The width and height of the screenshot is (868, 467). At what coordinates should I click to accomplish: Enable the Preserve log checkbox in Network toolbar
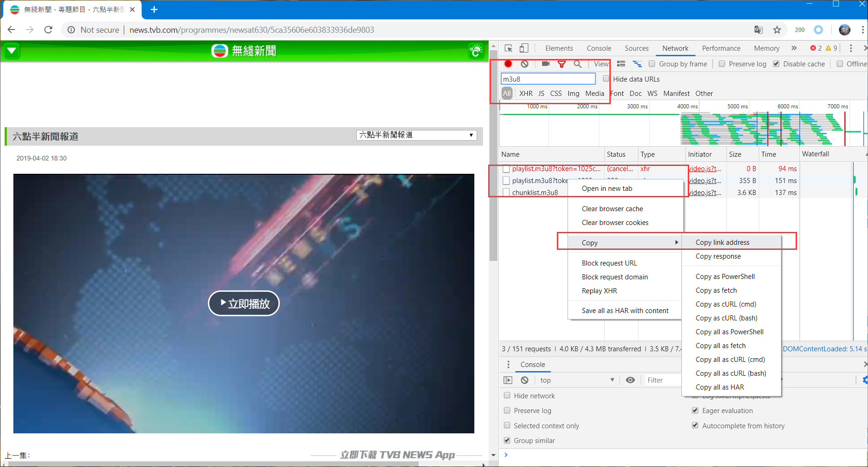[x=722, y=64]
